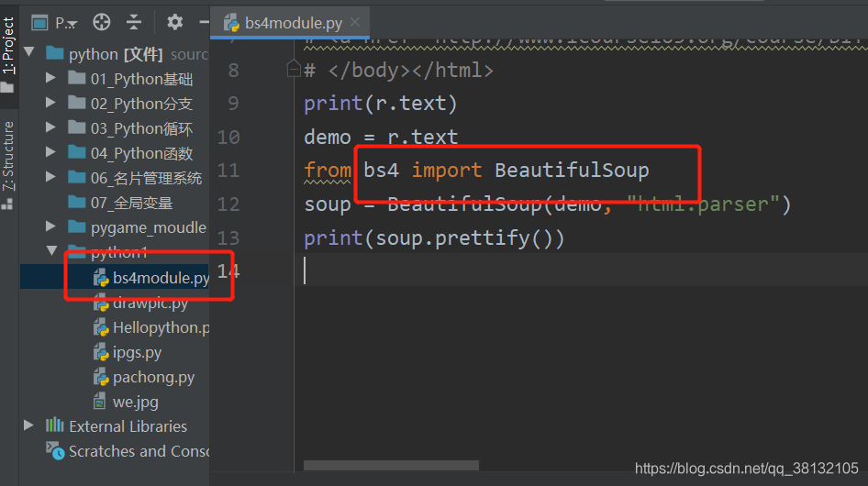Viewport: 868px width, 486px height.
Task: Hide the Project panel with minus icon
Action: click(x=205, y=22)
